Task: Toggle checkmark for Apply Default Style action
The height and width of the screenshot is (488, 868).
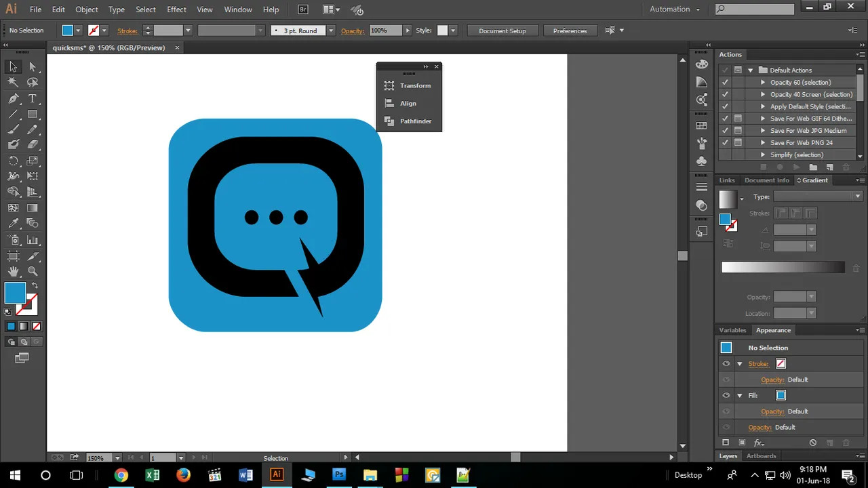Action: coord(725,106)
